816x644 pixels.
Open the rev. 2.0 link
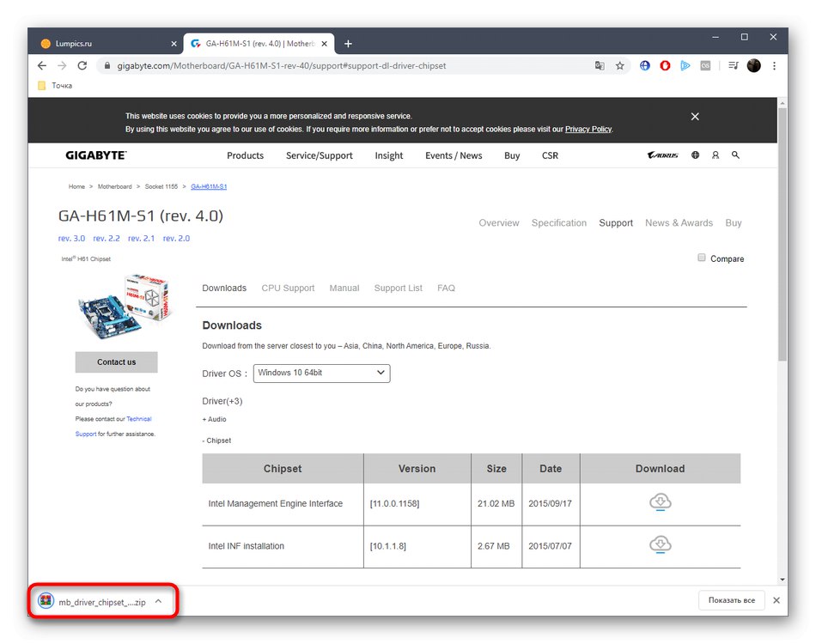point(176,238)
